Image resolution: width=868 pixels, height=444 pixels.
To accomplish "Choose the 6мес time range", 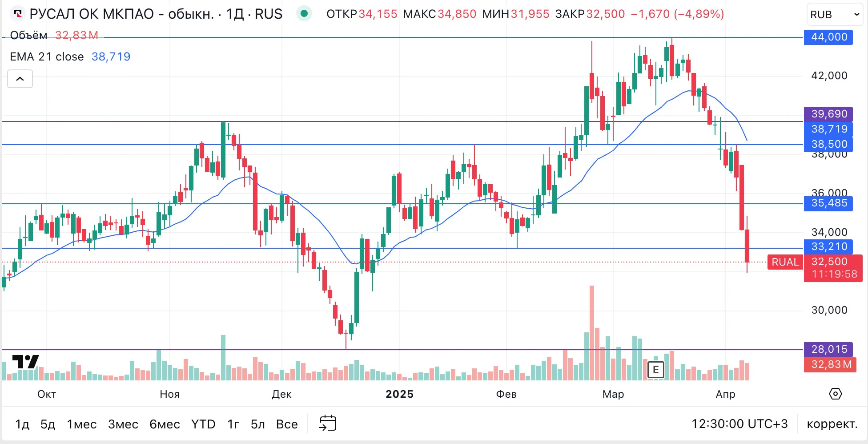I will [165, 424].
